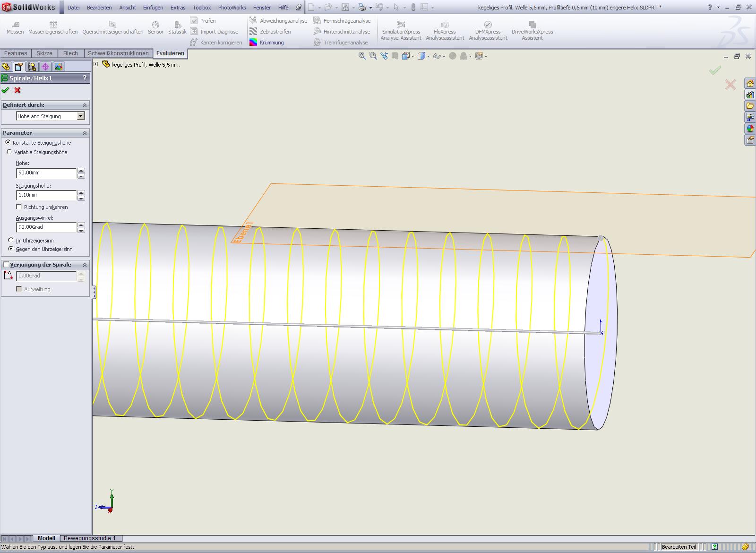This screenshot has width=756, height=553.
Task: Click the Messen measure tool
Action: (x=15, y=27)
